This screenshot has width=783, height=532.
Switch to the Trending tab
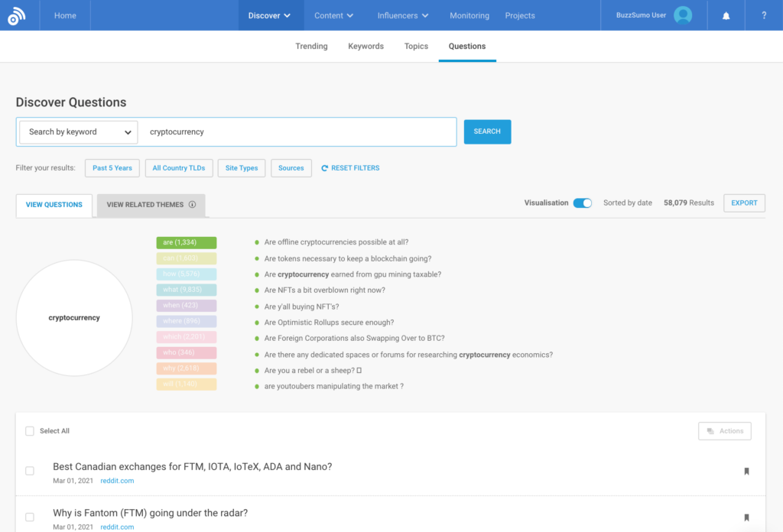(311, 46)
